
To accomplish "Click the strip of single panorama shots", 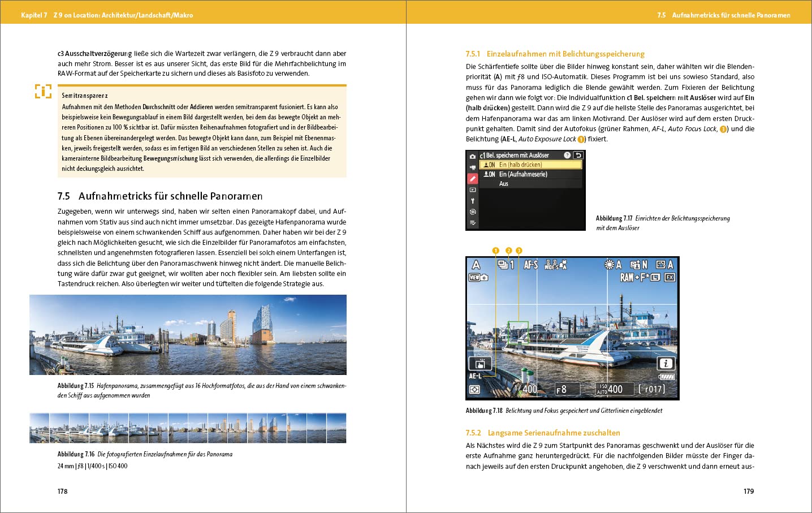I will [x=188, y=428].
